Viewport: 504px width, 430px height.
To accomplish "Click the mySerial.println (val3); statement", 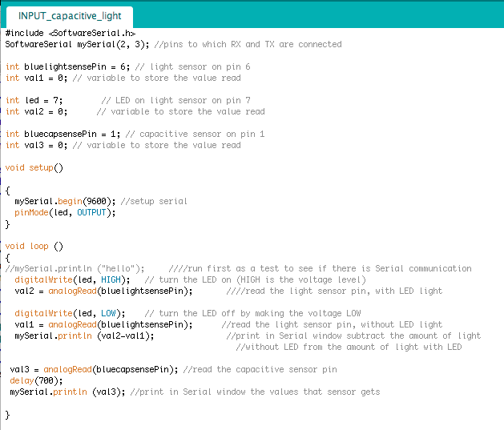I will (x=67, y=392).
